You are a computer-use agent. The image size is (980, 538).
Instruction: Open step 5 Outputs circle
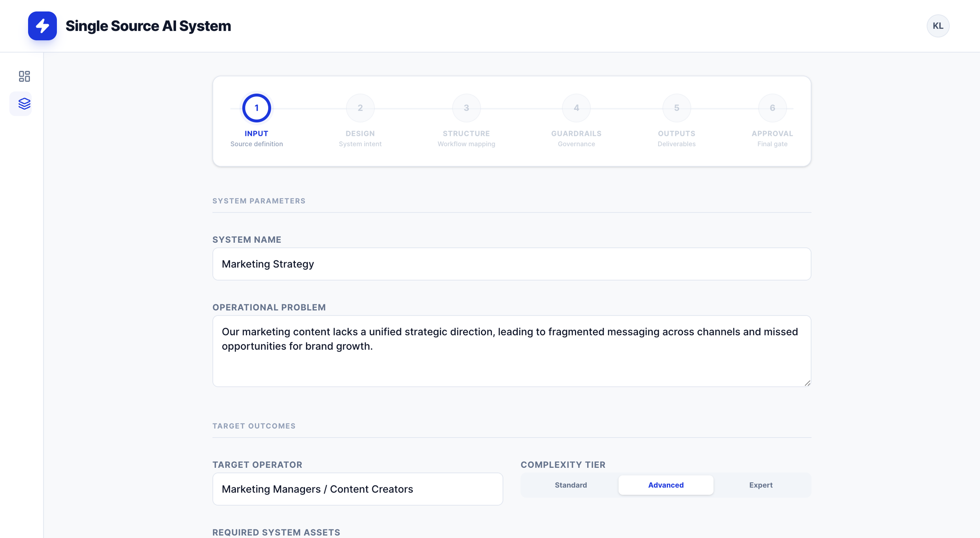click(677, 108)
